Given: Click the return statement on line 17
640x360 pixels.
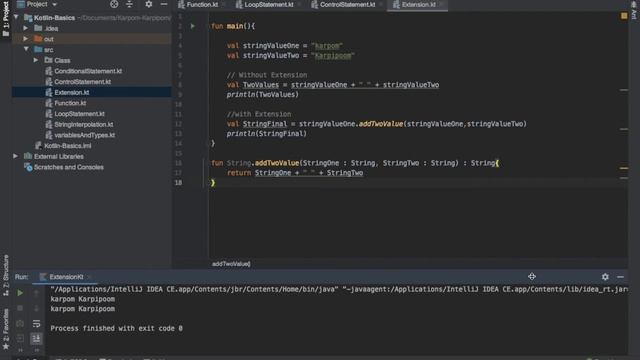Looking at the screenshot, I should (295, 173).
